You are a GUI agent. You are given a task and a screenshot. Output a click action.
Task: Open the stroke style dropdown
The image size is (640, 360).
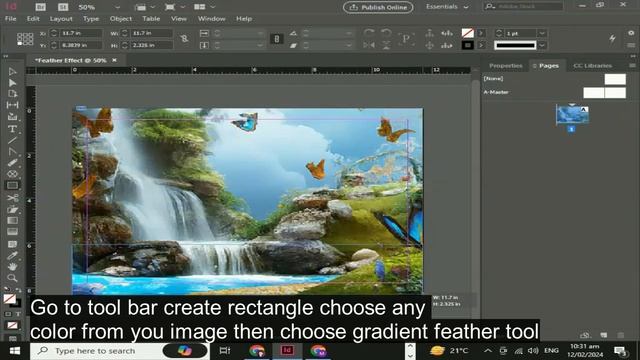[542, 45]
